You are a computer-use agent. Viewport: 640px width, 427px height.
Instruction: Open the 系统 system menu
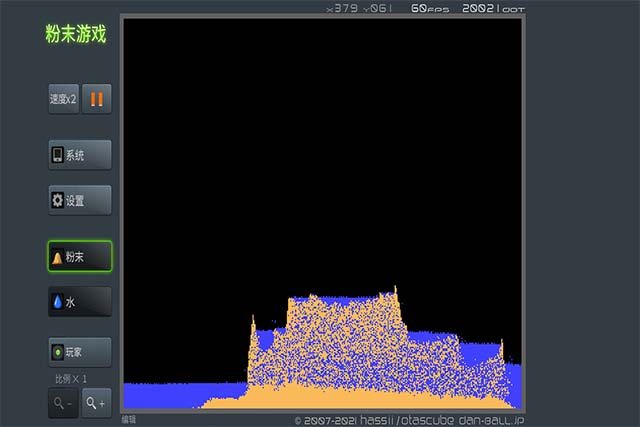80,155
